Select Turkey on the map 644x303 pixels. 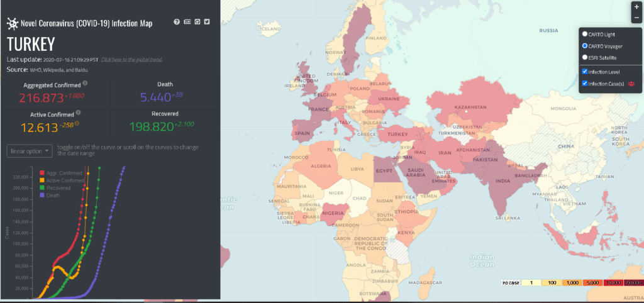coord(397,135)
